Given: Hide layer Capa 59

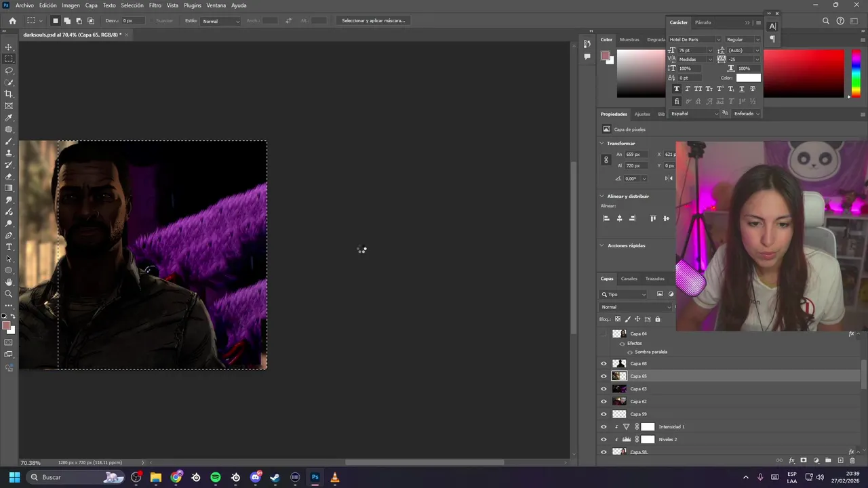Looking at the screenshot, I should [x=604, y=414].
